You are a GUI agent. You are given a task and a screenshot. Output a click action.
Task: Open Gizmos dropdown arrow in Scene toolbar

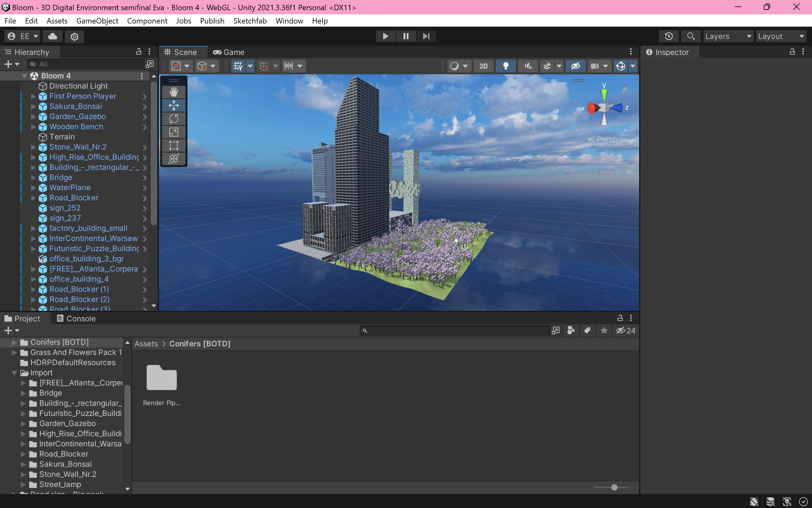coord(633,66)
